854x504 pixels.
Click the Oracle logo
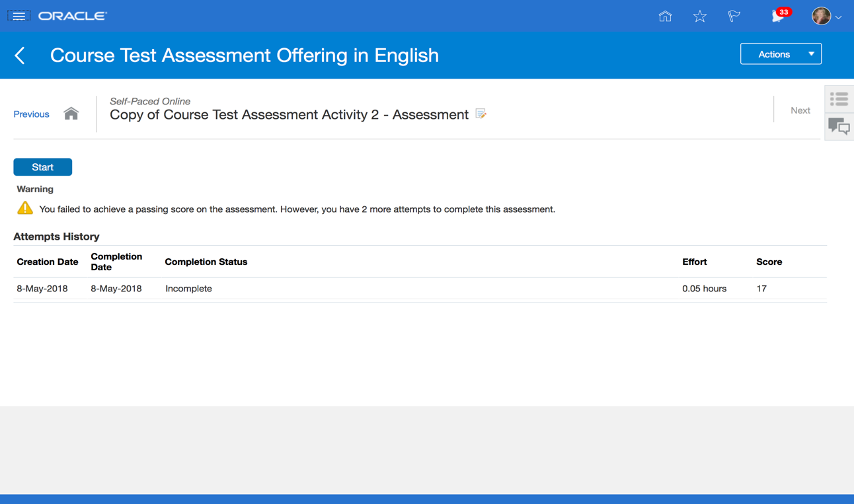(x=72, y=16)
